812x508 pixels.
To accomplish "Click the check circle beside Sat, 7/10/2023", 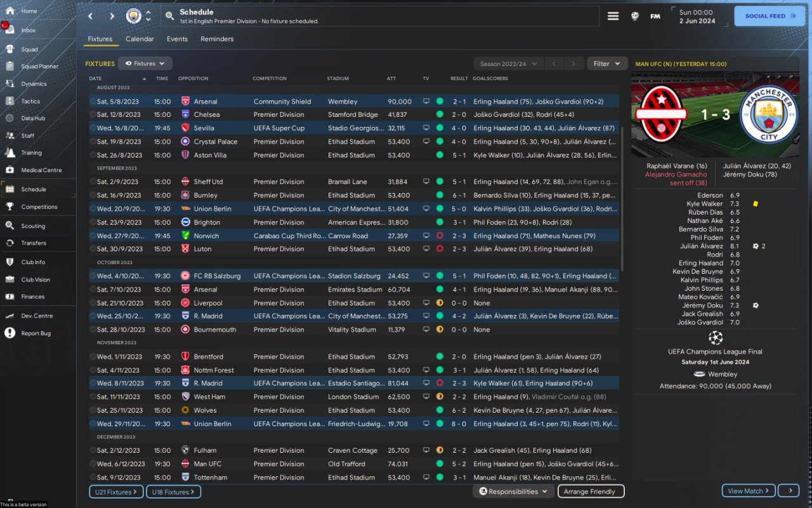I will tap(93, 290).
